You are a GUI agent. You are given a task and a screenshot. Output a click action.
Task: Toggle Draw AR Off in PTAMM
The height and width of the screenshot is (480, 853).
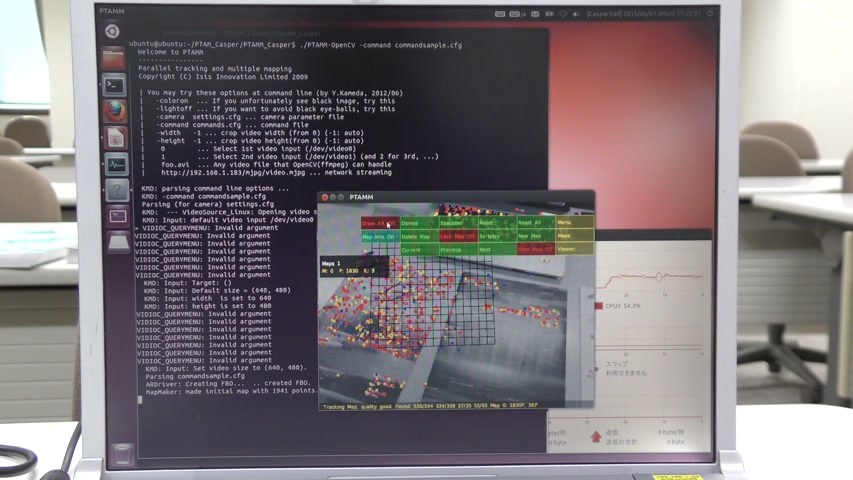[x=380, y=223]
